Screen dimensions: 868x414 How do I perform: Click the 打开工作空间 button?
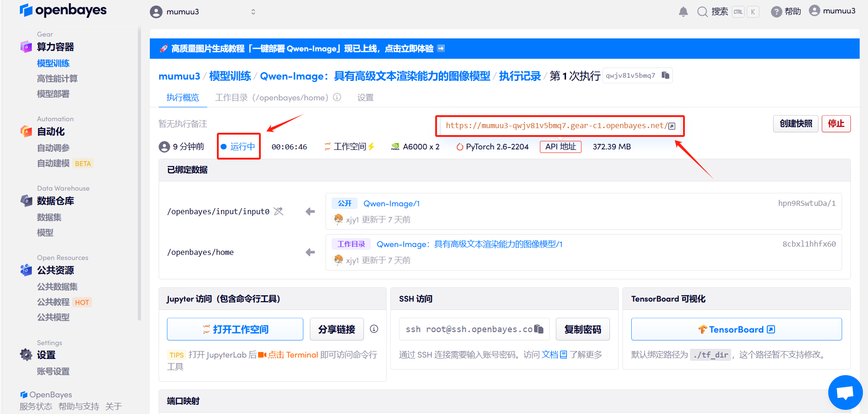coord(235,329)
